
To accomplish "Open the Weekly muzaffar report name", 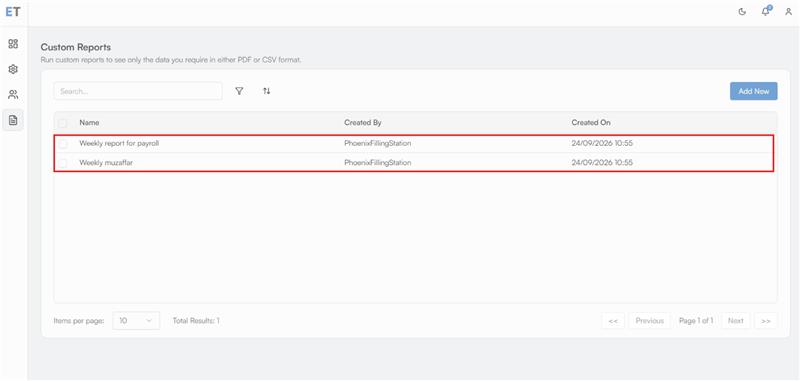I will 106,163.
